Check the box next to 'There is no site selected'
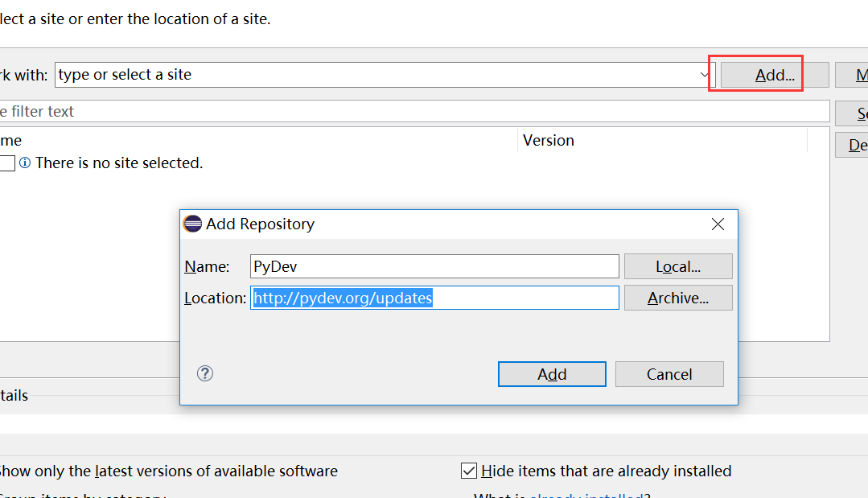 click(x=6, y=163)
